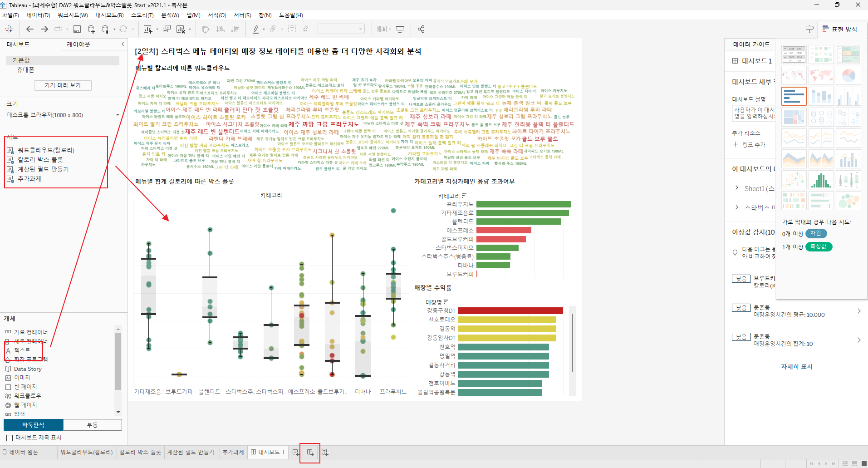Click the 링크 추가 link
The height and width of the screenshot is (468, 868).
click(x=754, y=145)
